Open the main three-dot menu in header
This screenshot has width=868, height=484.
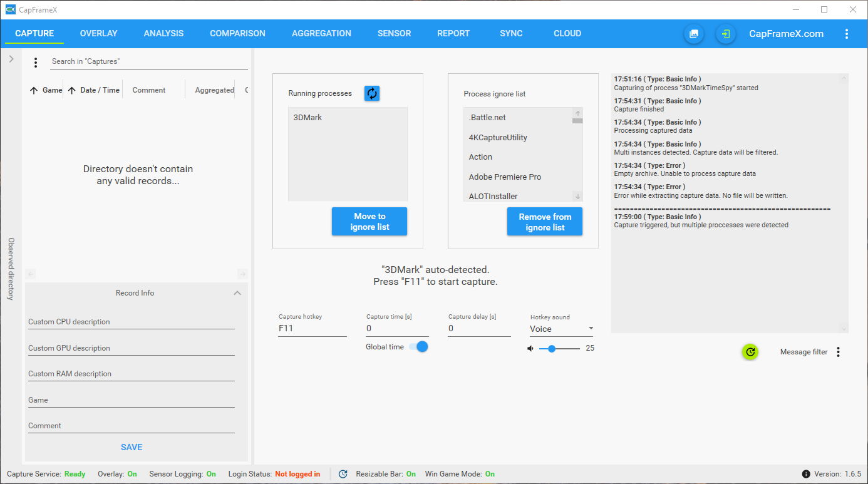click(847, 34)
